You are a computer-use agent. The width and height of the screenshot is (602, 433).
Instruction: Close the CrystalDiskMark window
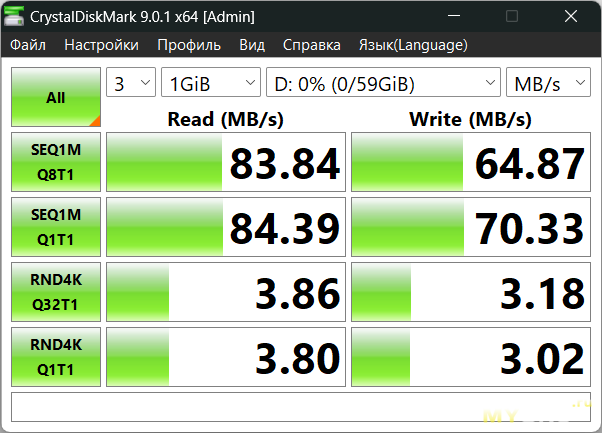571,16
